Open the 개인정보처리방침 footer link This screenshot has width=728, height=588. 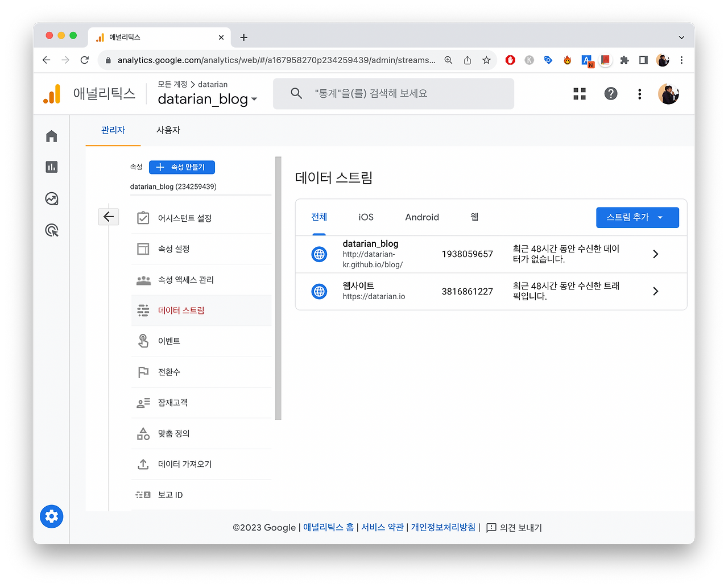click(443, 528)
